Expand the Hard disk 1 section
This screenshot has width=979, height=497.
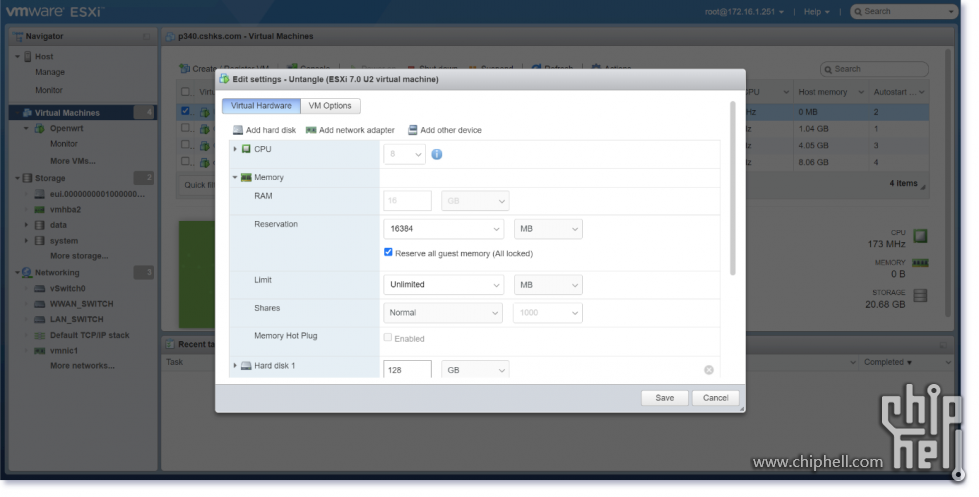click(x=235, y=365)
